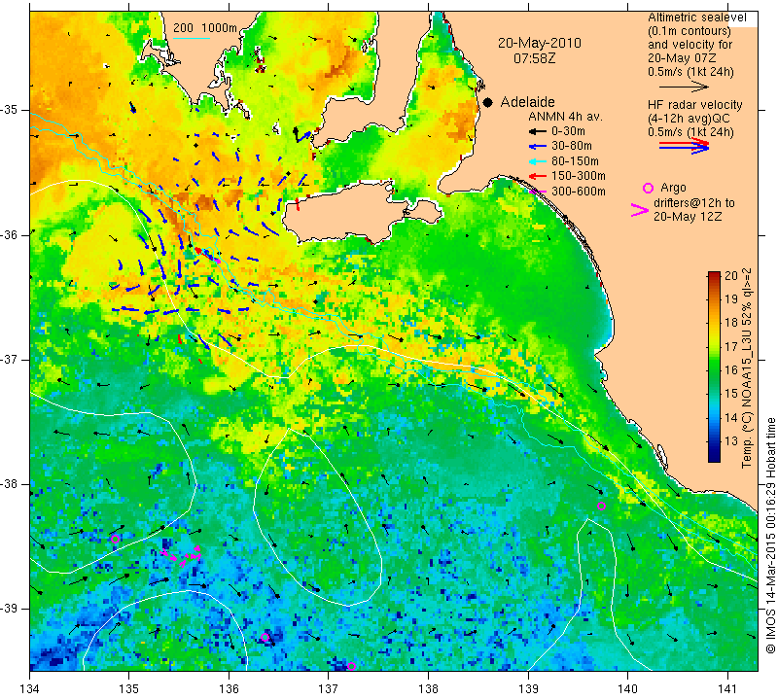This screenshot has width=778, height=700.
Task: Click the 20-May 12Z drifters text
Action: tap(688, 217)
